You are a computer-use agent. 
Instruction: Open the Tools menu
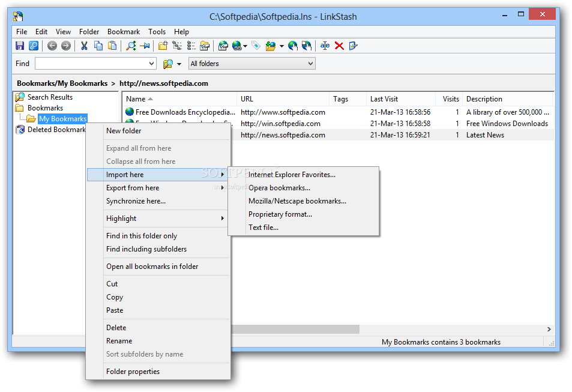[x=157, y=32]
